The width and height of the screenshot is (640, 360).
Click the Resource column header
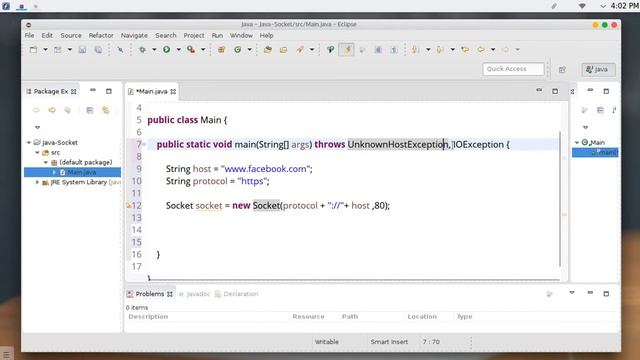[308, 317]
